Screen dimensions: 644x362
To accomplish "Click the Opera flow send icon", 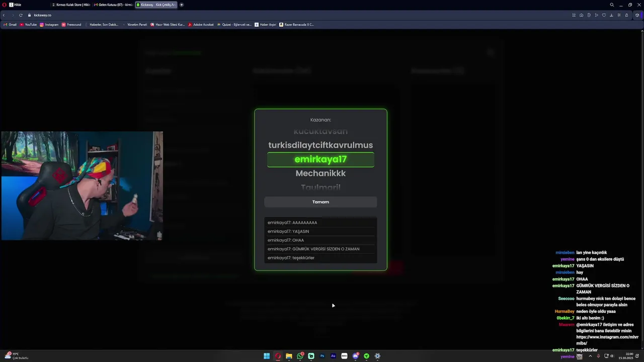I will (x=596, y=15).
